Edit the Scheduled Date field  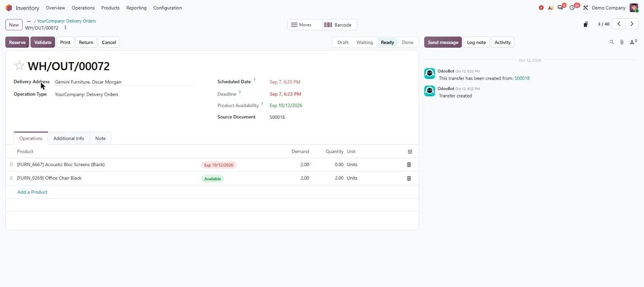click(285, 82)
